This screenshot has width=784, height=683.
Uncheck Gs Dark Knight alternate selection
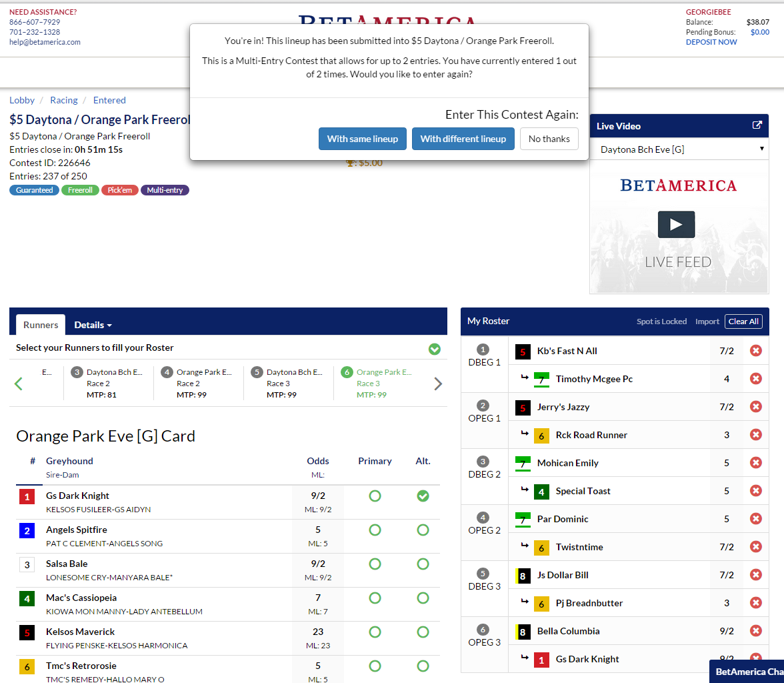[423, 496]
